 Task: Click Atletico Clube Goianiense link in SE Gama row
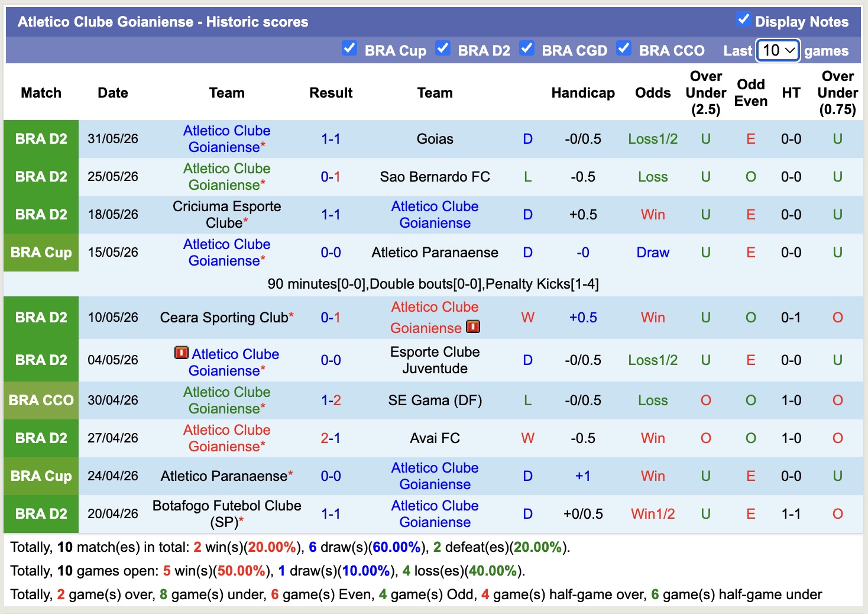[x=226, y=400]
